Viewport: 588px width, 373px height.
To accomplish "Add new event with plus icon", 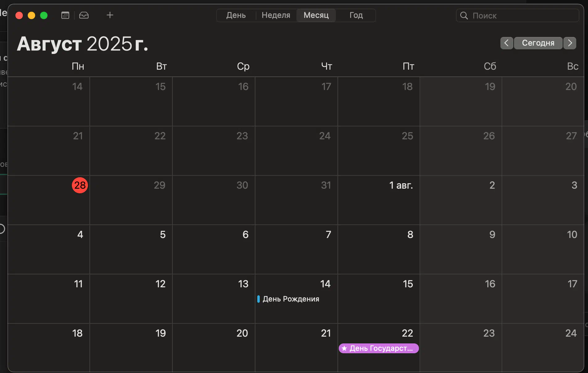I will [x=110, y=15].
